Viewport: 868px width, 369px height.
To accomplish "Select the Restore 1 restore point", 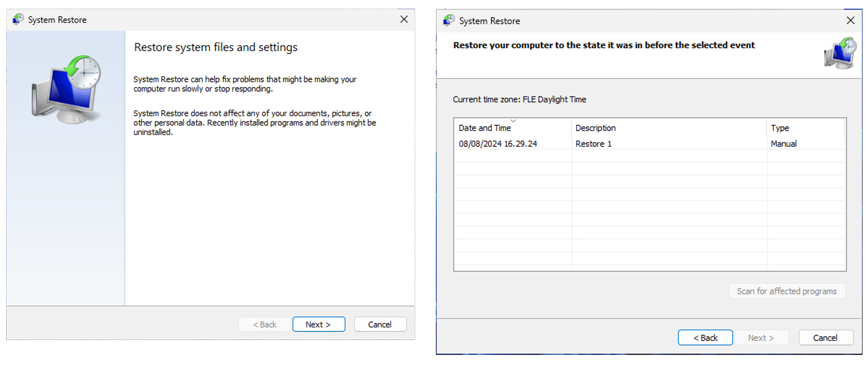I will (593, 144).
